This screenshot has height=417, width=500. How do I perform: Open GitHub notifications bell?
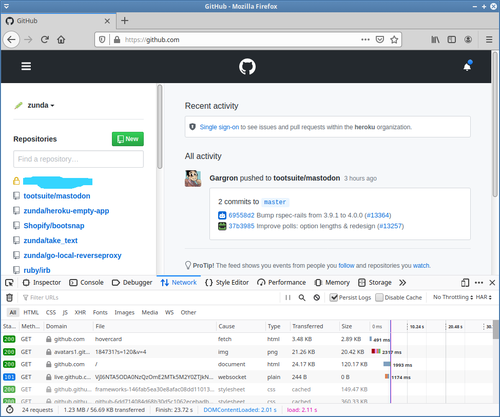click(x=467, y=66)
